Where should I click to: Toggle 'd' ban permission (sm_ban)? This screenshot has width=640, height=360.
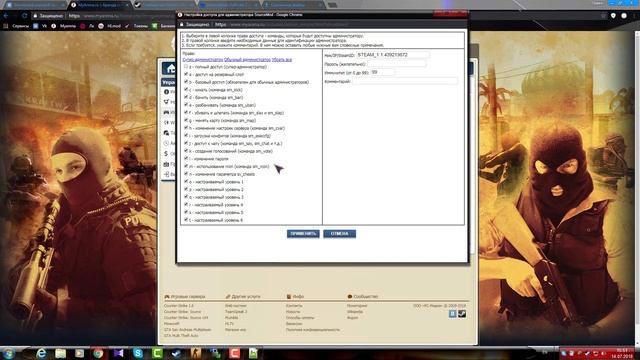point(186,97)
